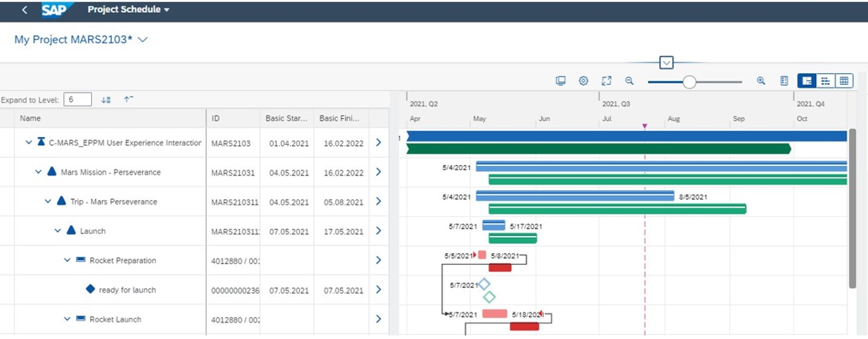Open details arrow for Launch row
Image resolution: width=868 pixels, height=339 pixels.
(x=378, y=231)
